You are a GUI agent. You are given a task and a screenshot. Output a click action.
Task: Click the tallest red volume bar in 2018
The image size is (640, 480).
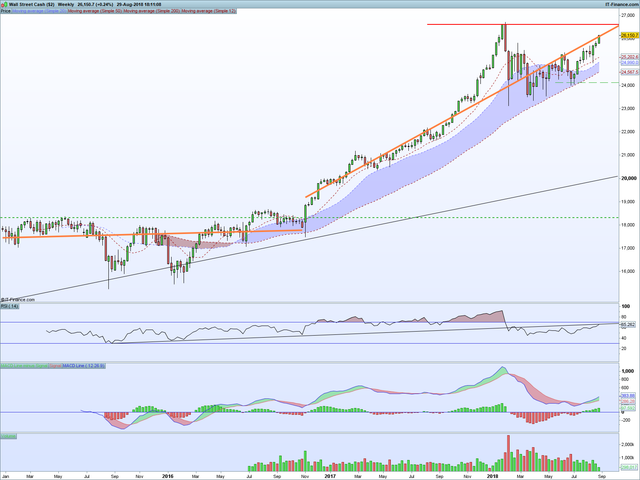pos(509,453)
